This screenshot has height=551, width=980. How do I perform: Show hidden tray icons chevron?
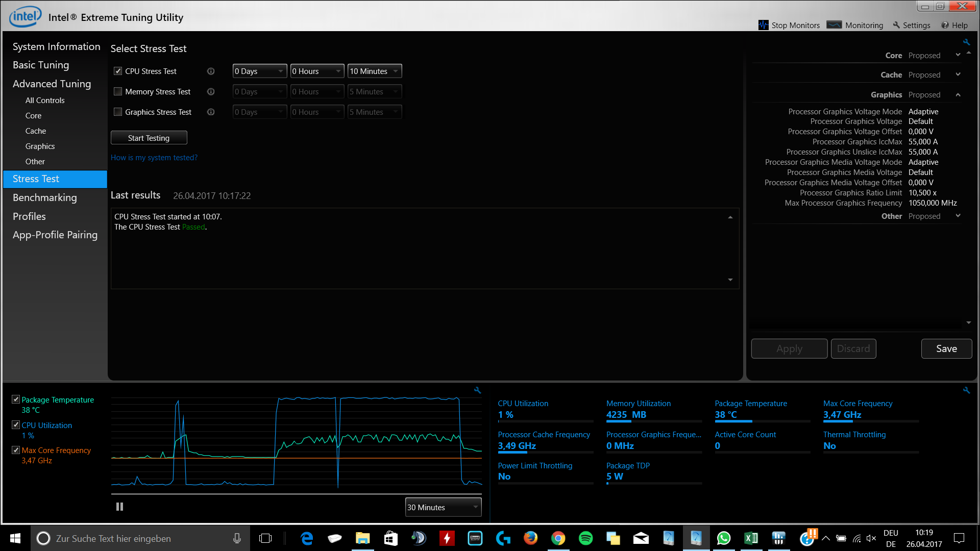826,538
